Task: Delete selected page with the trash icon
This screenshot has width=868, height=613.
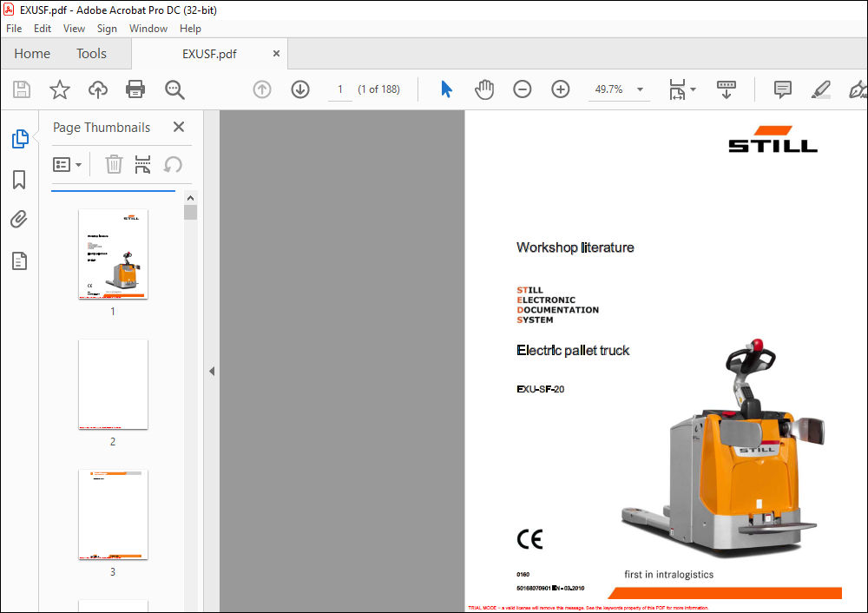Action: 114,164
